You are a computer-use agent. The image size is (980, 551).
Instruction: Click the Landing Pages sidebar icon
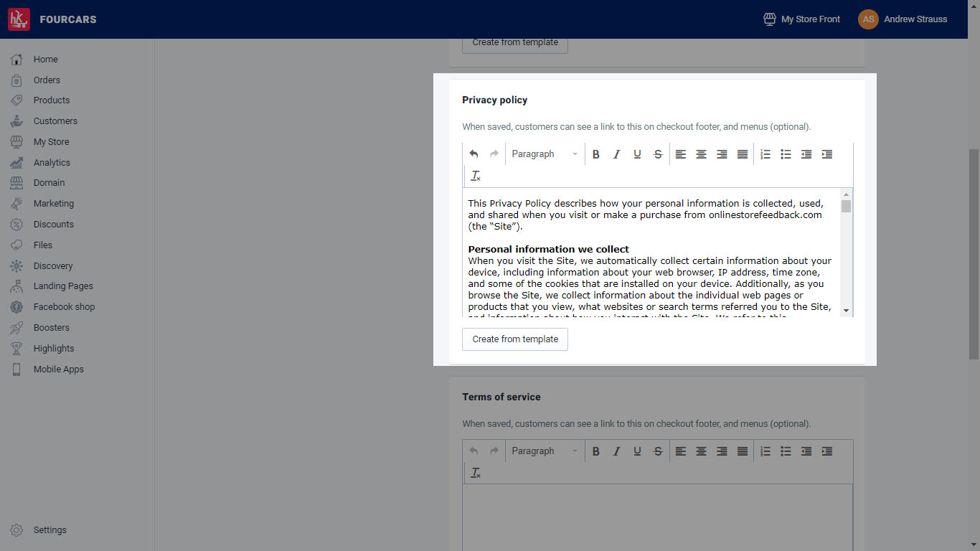[17, 286]
